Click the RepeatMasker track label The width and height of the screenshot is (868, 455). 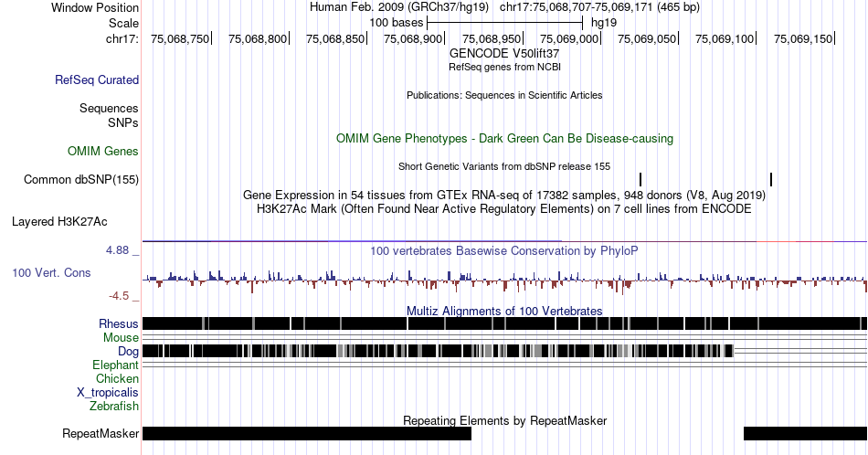(101, 433)
